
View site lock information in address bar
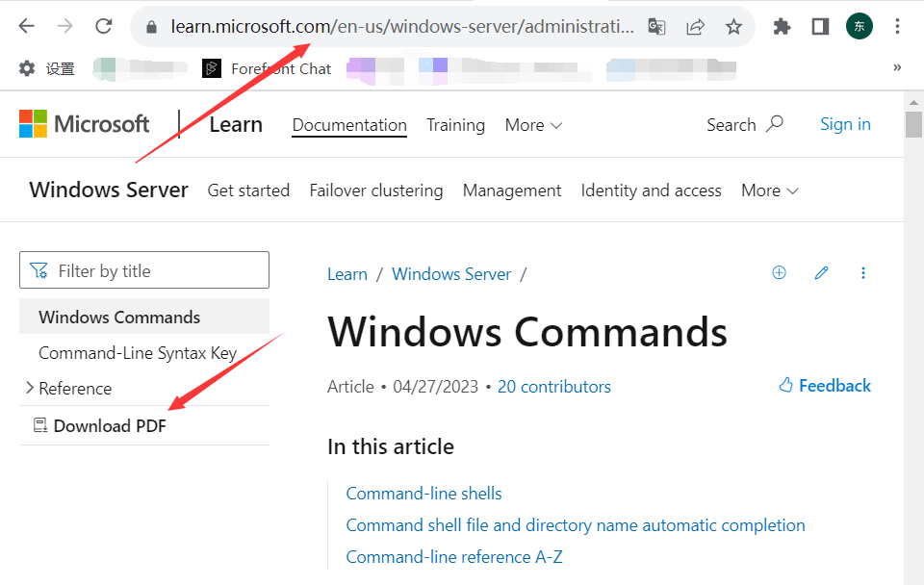(151, 27)
